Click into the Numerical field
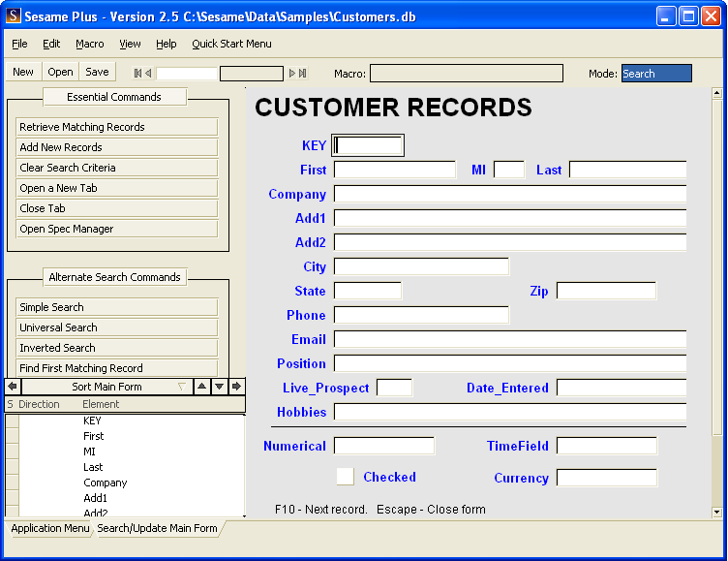728x561 pixels. click(x=384, y=446)
